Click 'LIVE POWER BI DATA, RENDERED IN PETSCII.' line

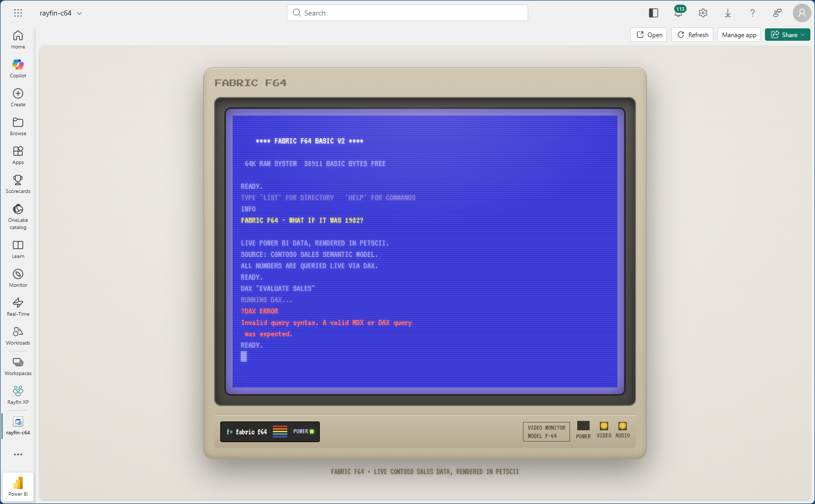(315, 243)
